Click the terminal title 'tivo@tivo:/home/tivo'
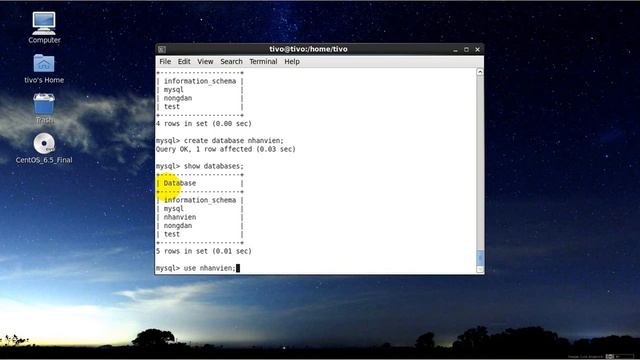 click(308, 49)
